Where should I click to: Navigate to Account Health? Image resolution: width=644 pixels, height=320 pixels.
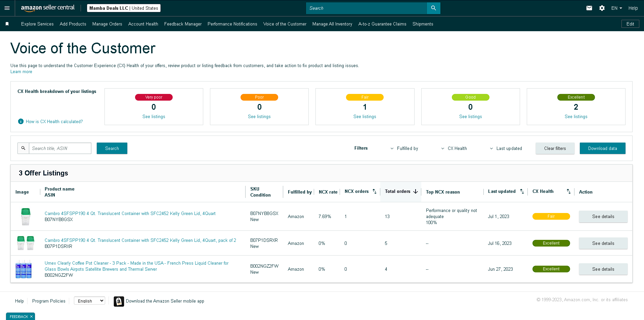pos(143,24)
